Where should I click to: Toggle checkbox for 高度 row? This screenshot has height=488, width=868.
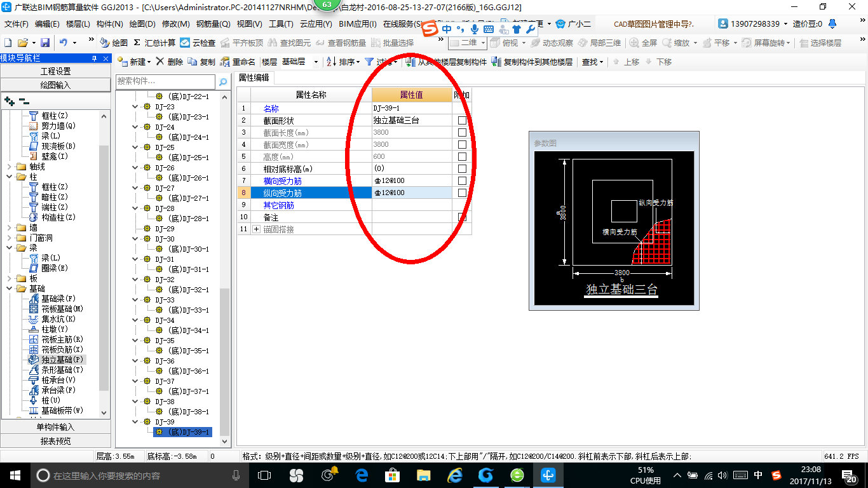[462, 157]
